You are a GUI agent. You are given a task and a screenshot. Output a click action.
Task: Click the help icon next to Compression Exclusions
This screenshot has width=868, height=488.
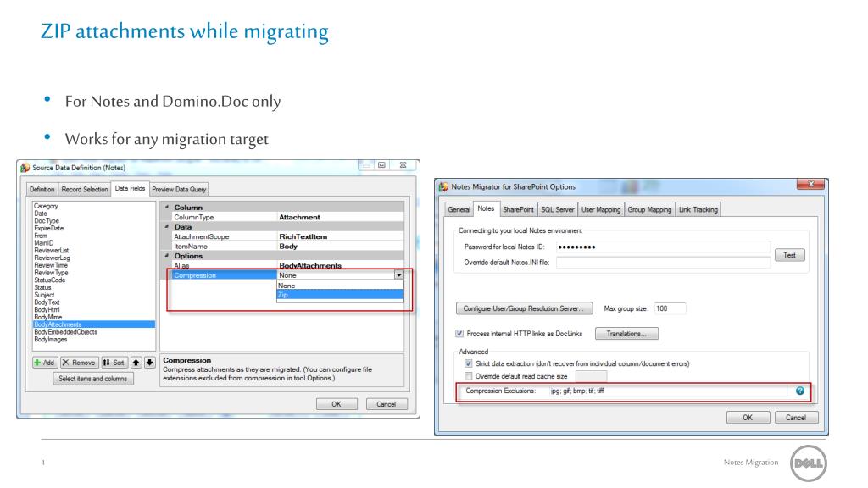800,391
